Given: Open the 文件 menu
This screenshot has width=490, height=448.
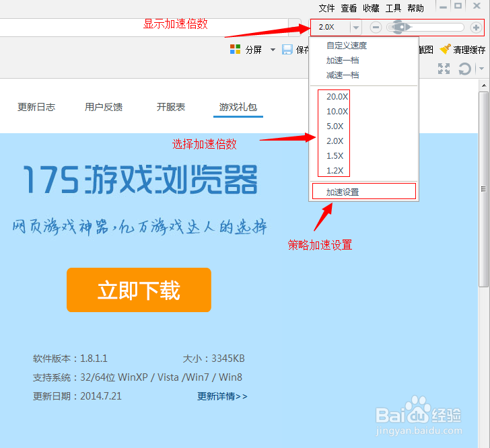Looking at the screenshot, I should 326,8.
